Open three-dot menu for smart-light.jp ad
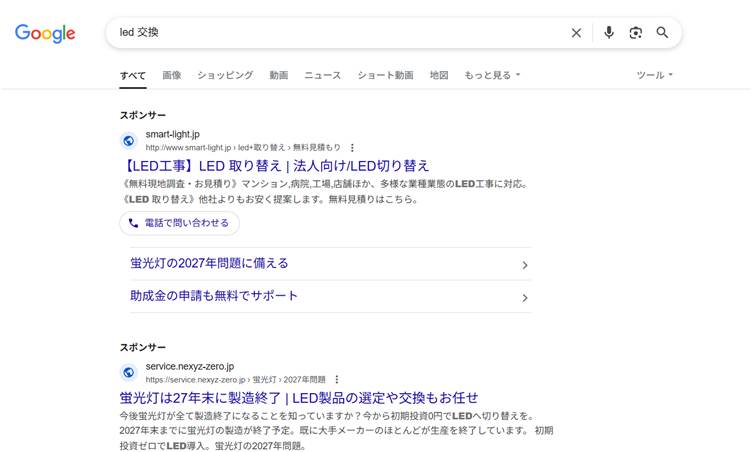The image size is (752, 452). (x=352, y=148)
